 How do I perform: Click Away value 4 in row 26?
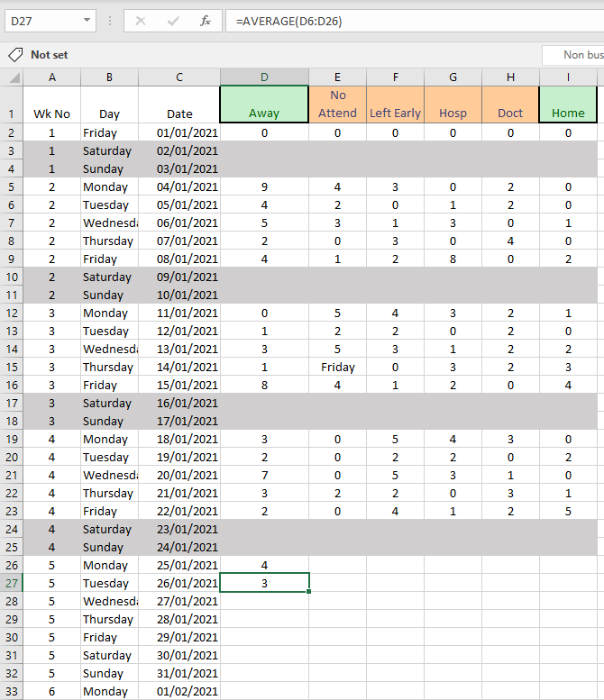(264, 565)
